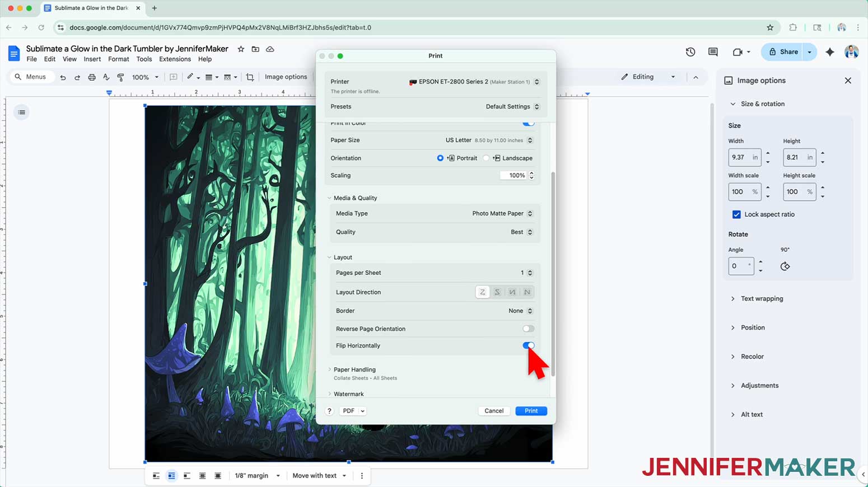Select Landscape orientation radio
The image size is (868, 487).
click(486, 158)
